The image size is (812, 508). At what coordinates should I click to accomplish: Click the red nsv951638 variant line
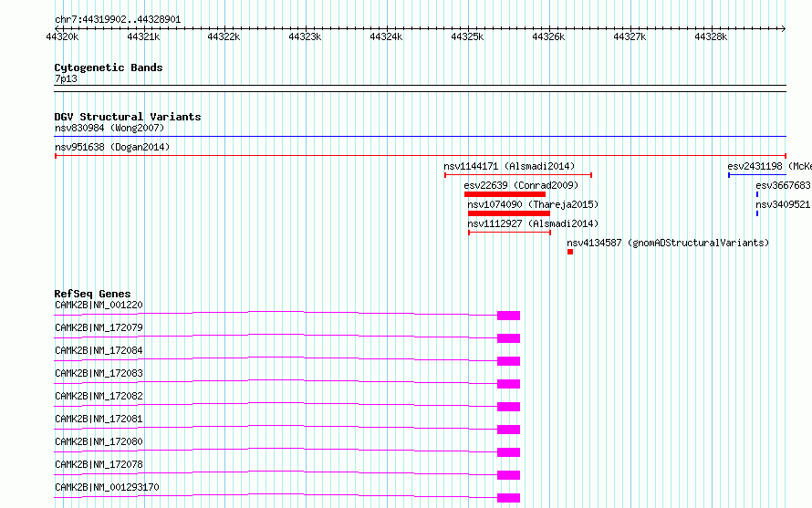point(420,156)
